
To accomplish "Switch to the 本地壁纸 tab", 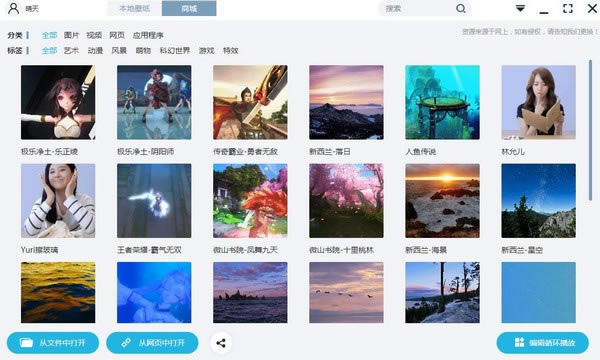I will click(x=135, y=8).
